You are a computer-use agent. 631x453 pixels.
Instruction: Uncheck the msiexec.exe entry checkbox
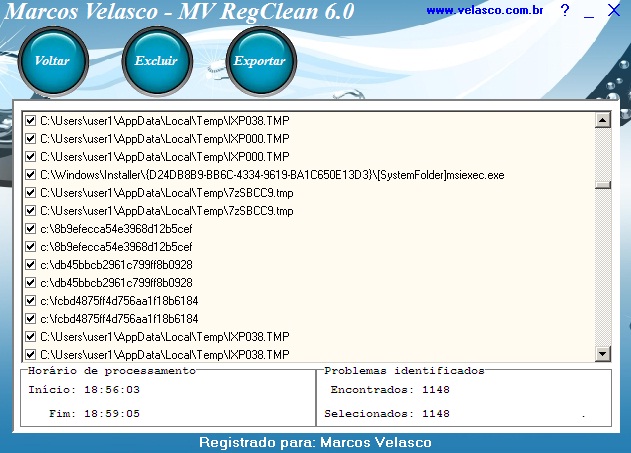pos(30,175)
